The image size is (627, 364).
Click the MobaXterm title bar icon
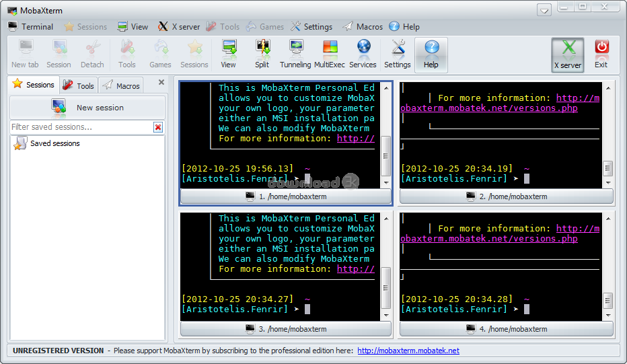(x=12, y=10)
